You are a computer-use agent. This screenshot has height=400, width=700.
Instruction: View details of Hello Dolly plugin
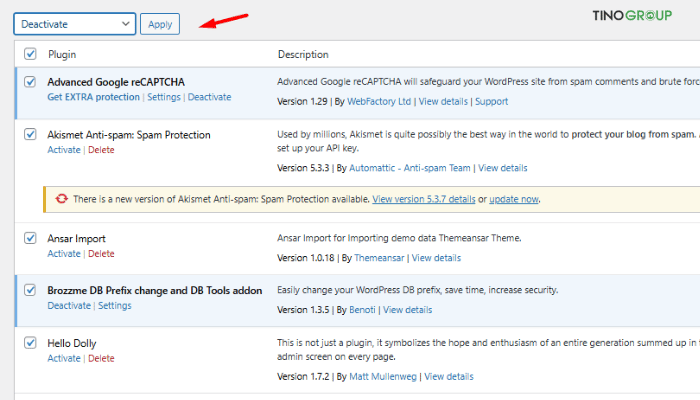[x=449, y=376]
